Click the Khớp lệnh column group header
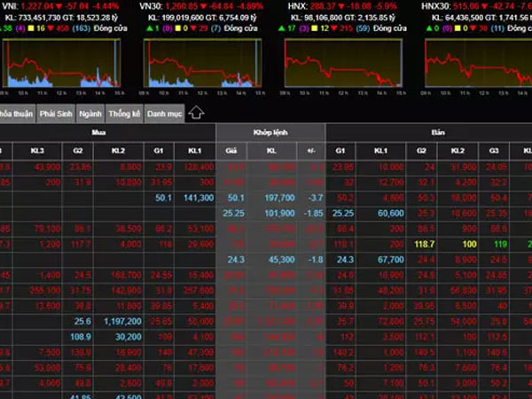 click(270, 132)
